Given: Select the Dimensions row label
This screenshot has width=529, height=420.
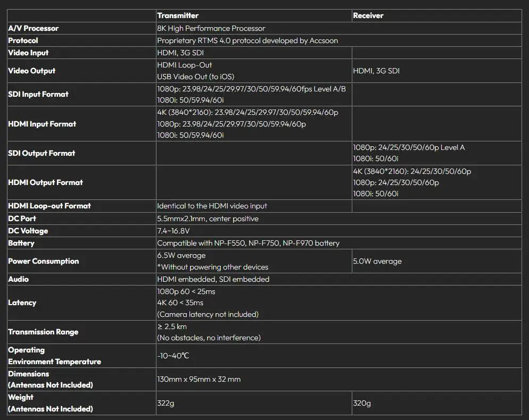Looking at the screenshot, I should point(51,379).
